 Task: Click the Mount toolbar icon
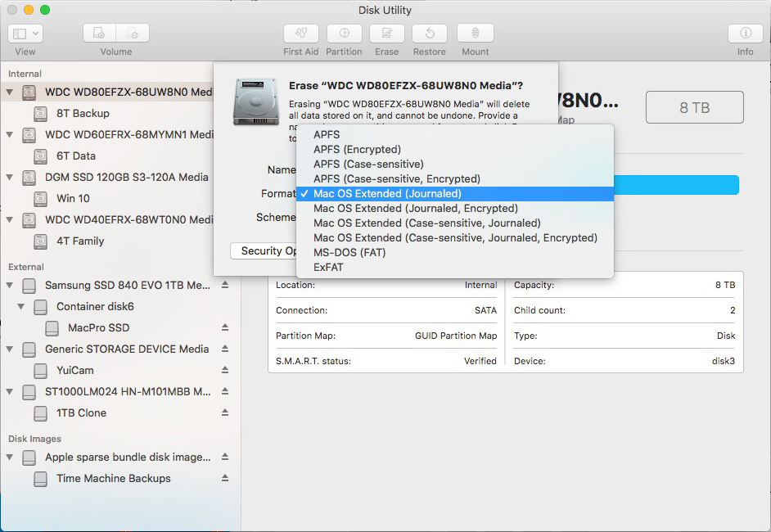[x=475, y=34]
